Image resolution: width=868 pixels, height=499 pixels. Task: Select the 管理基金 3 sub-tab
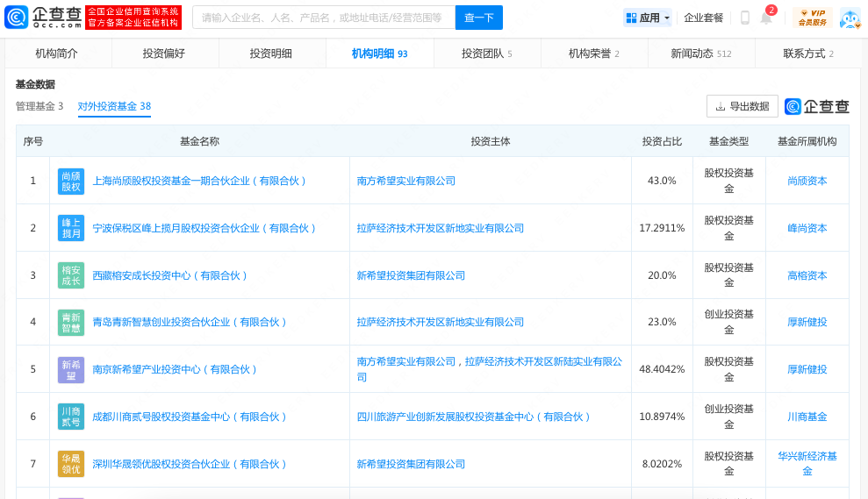coord(39,106)
